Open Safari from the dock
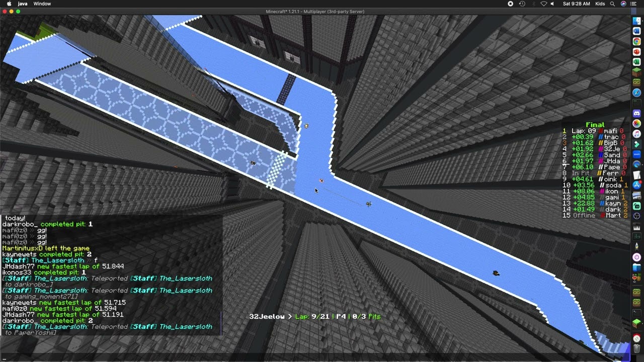644x362 pixels. (x=636, y=93)
